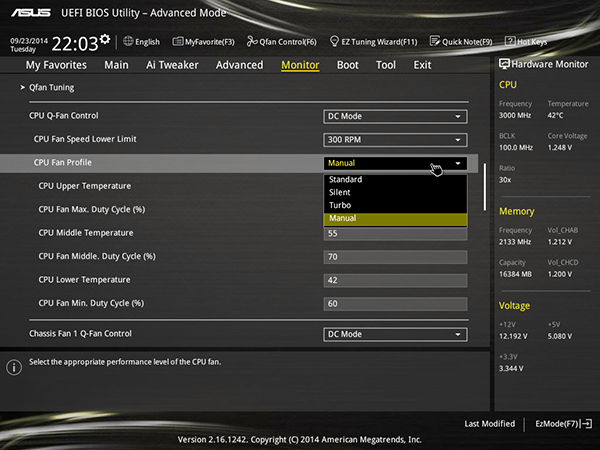600x450 pixels.
Task: Click the Hardware Monitor screen icon
Action: point(504,64)
